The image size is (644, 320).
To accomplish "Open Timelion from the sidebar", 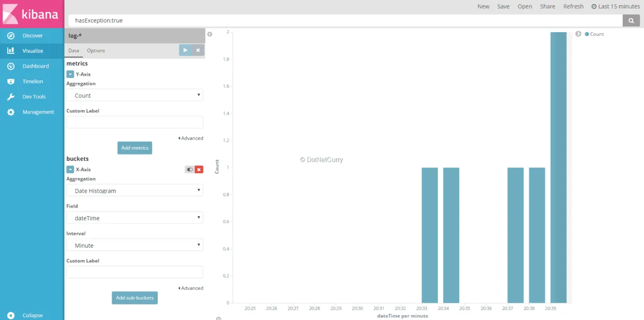I will pyautogui.click(x=32, y=81).
